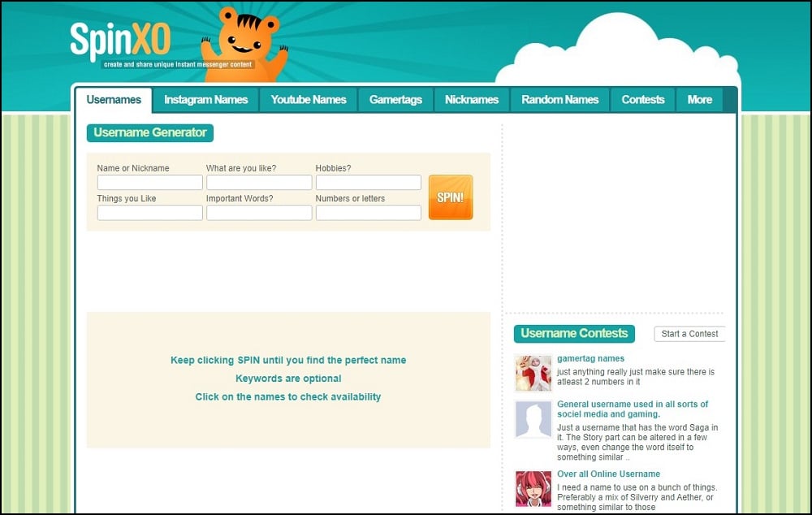Screen dimensions: 812x515
Task: Expand the More tab menu
Action: (700, 99)
